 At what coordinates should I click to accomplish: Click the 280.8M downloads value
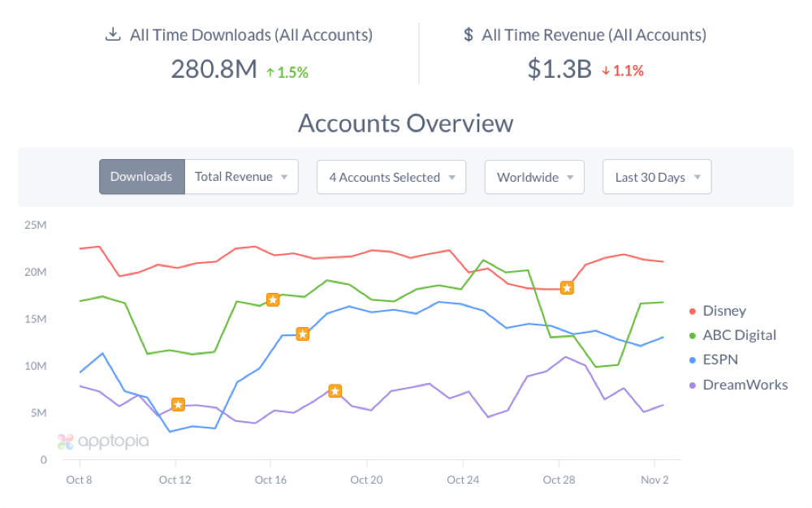[214, 69]
